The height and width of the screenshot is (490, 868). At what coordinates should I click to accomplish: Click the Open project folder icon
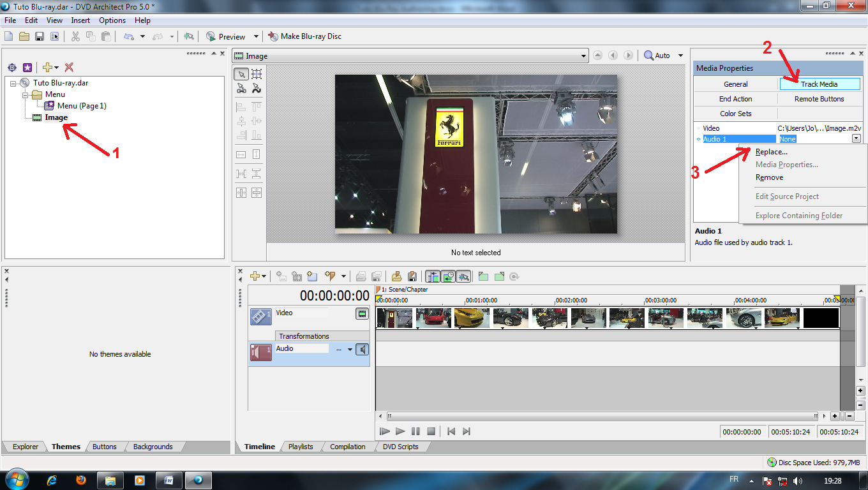pyautogui.click(x=24, y=36)
